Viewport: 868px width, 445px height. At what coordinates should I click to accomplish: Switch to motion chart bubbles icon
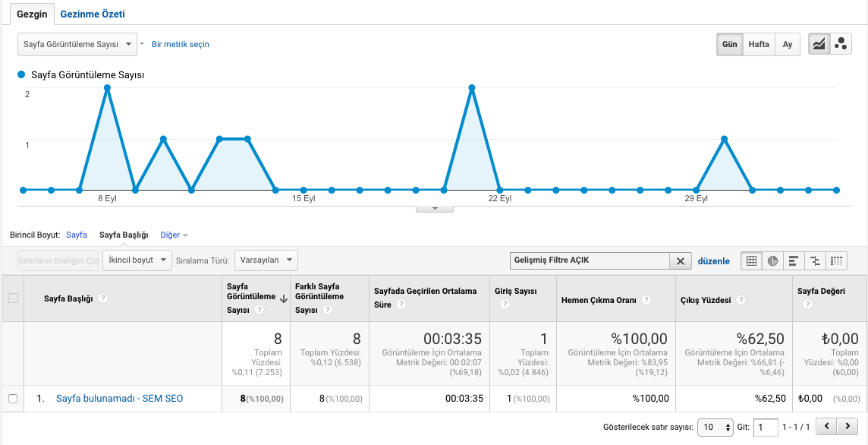[841, 44]
